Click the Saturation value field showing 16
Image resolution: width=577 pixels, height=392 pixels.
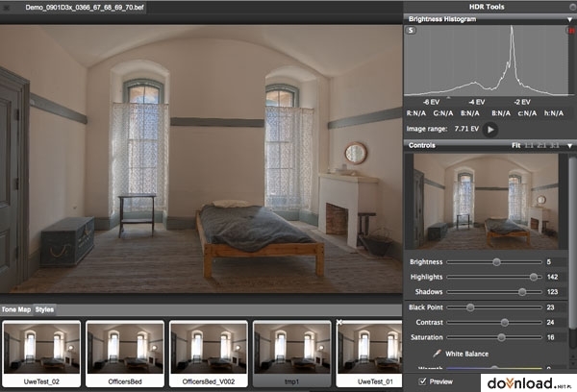555,337
